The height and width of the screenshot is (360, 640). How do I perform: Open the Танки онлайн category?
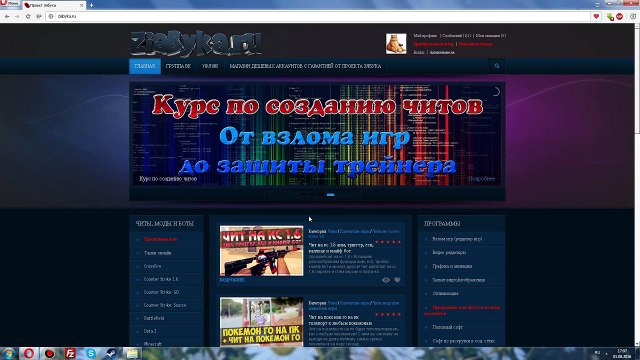(x=158, y=253)
